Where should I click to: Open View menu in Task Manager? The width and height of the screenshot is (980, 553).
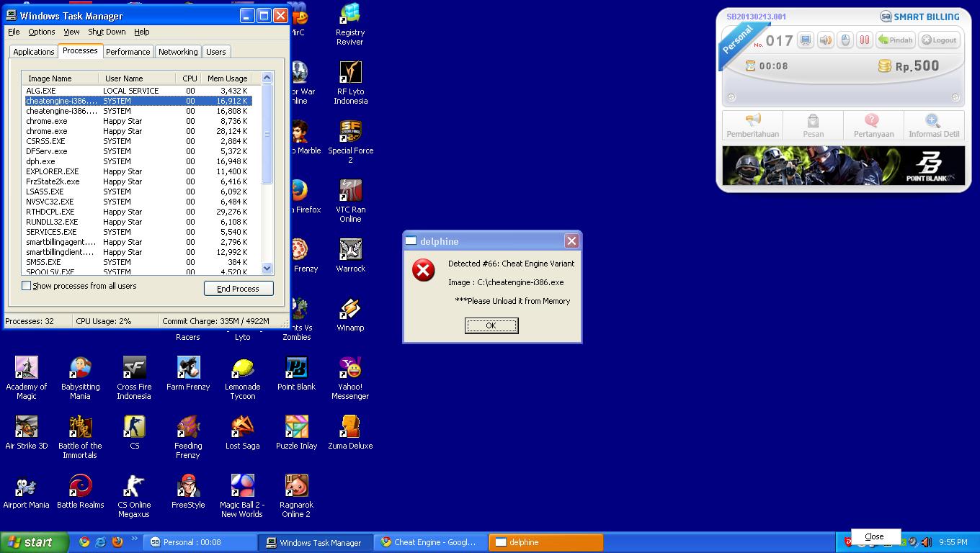71,32
